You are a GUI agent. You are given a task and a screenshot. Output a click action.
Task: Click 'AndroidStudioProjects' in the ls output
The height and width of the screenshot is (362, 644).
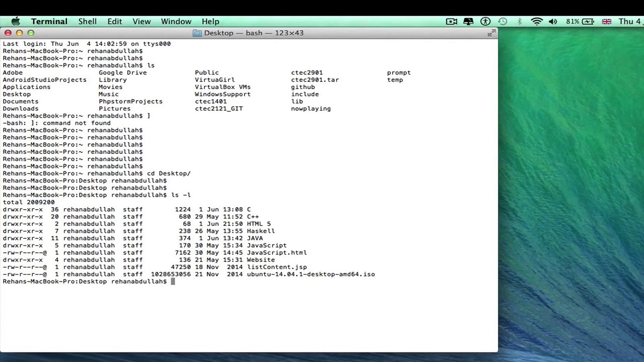[x=45, y=80]
